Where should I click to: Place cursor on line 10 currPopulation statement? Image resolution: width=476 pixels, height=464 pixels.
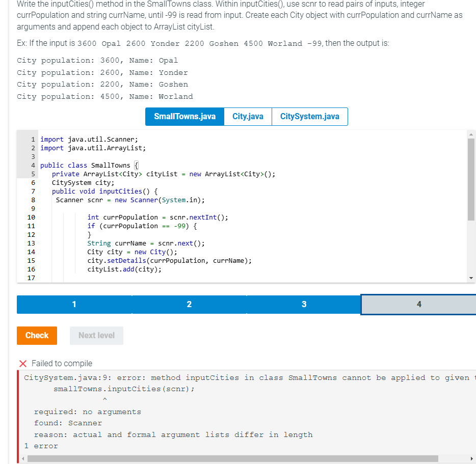coord(157,217)
